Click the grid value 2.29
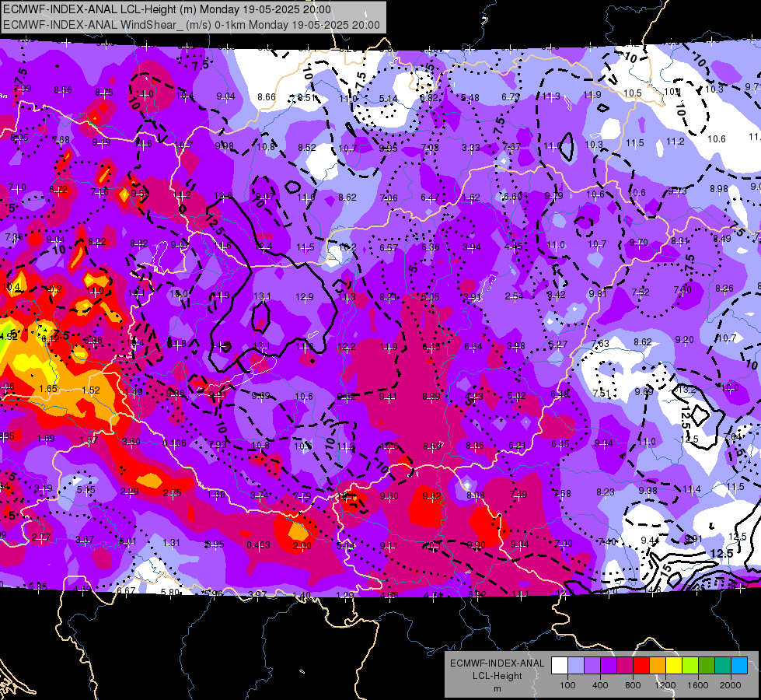761x700 pixels. coord(130,491)
